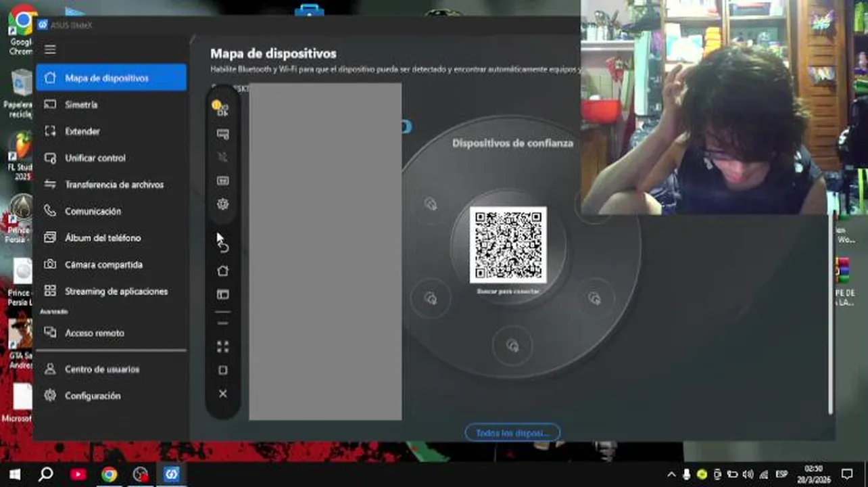Open taskbar search magnifier
The image size is (868, 487).
[45, 474]
